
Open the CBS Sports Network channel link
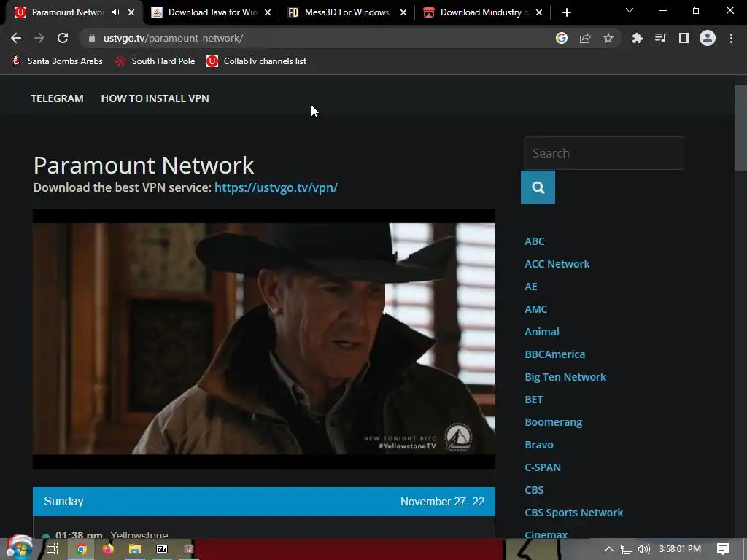[573, 513]
